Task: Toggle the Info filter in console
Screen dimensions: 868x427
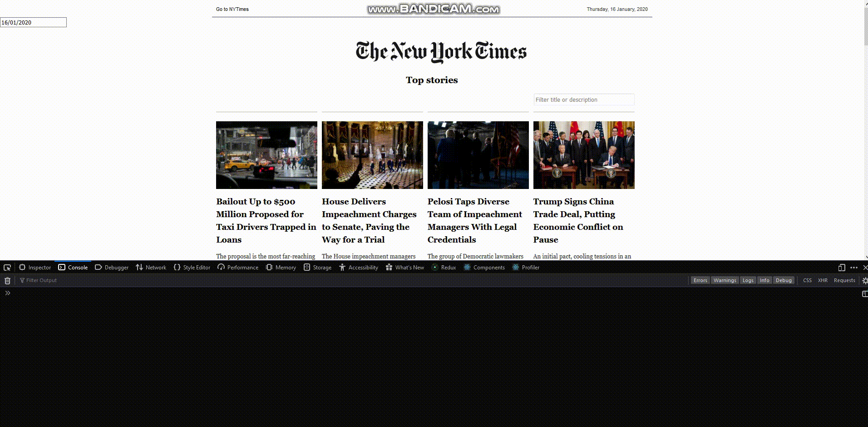Action: point(765,280)
